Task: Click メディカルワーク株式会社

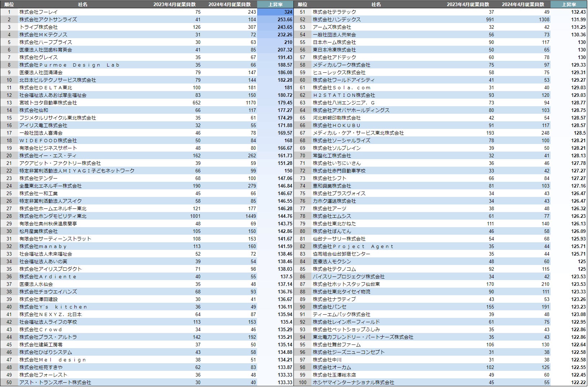Action: tap(342, 65)
